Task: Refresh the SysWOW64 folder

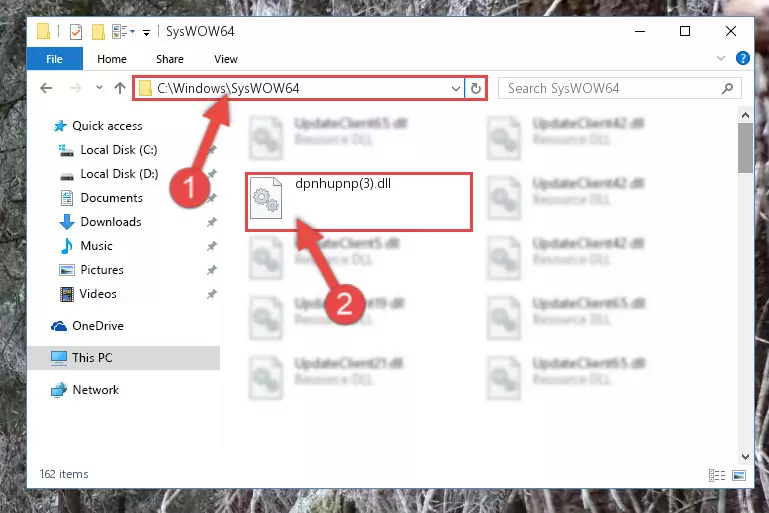Action: coord(475,89)
